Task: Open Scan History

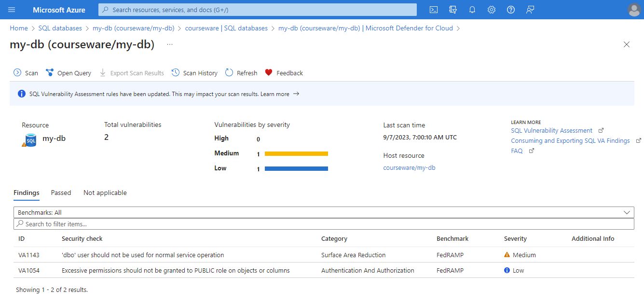Action: [x=195, y=73]
